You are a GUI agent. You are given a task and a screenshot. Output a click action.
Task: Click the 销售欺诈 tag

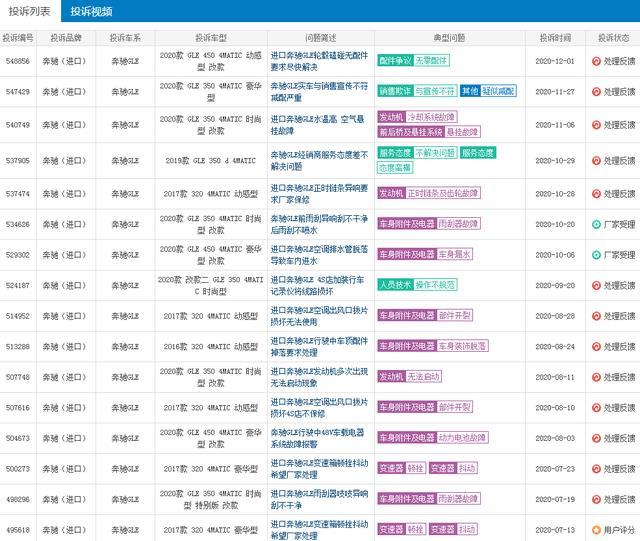coord(396,91)
